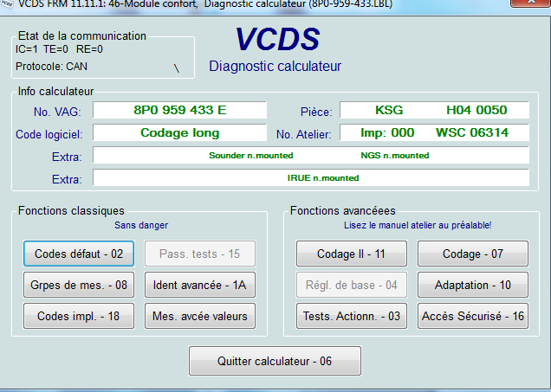
Task: Open Codes défaut - 02
Action: [79, 254]
